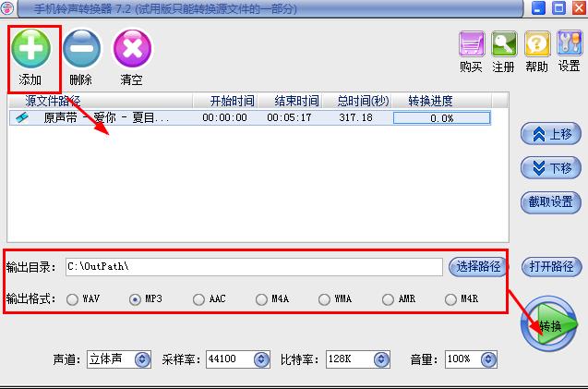Image resolution: width=588 pixels, height=389 pixels.
Task: Select the WMA output format
Action: click(324, 299)
